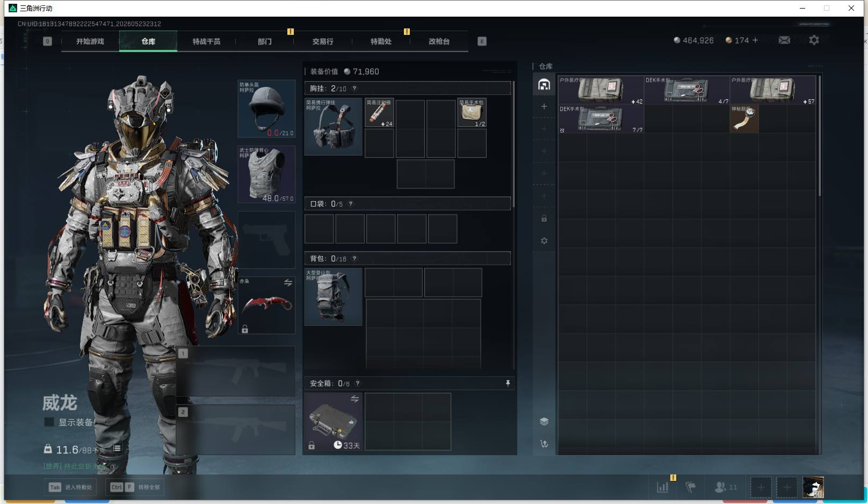Select the 简易携行弹挂 chest rig item
The image size is (868, 504).
click(333, 127)
